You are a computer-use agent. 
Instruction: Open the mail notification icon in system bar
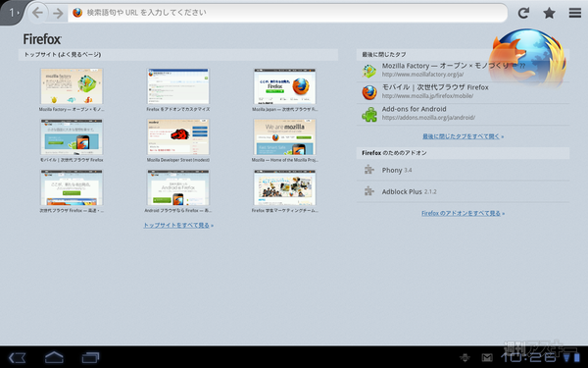point(487,357)
